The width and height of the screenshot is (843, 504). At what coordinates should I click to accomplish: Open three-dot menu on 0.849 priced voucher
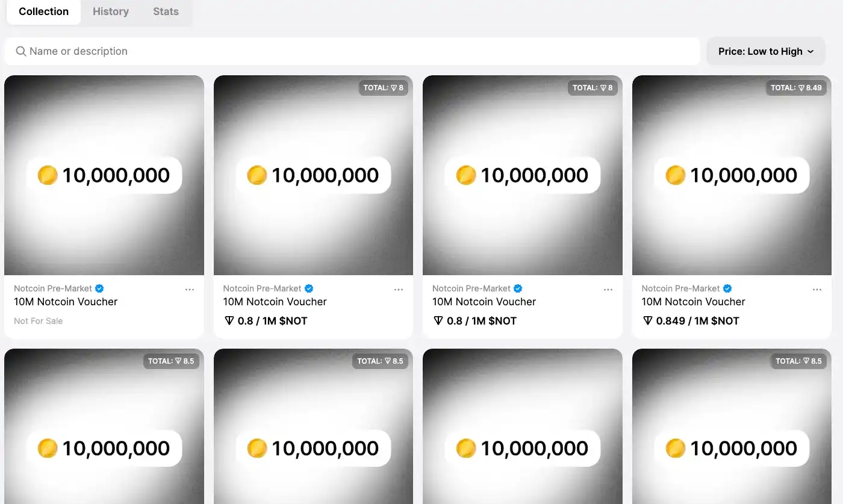817,290
